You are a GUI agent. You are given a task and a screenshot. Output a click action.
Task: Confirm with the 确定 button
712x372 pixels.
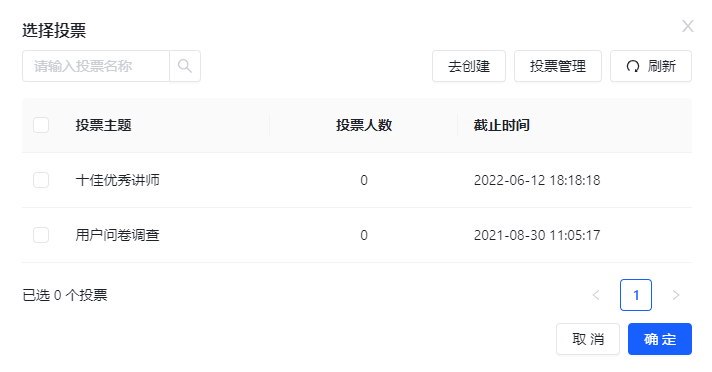coord(660,339)
